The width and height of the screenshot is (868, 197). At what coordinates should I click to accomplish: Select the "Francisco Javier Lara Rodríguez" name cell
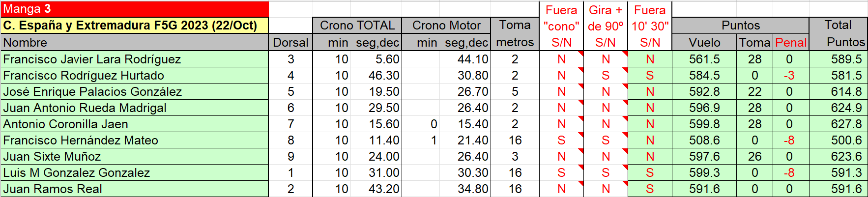click(x=135, y=59)
